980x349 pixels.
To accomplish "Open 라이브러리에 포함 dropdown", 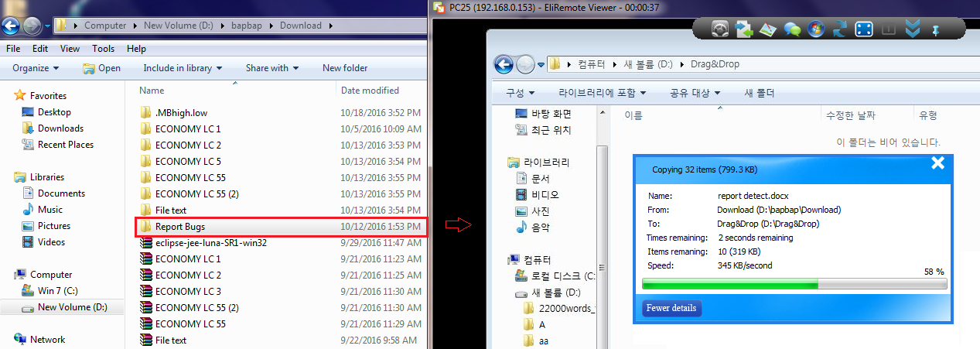I will tap(602, 93).
